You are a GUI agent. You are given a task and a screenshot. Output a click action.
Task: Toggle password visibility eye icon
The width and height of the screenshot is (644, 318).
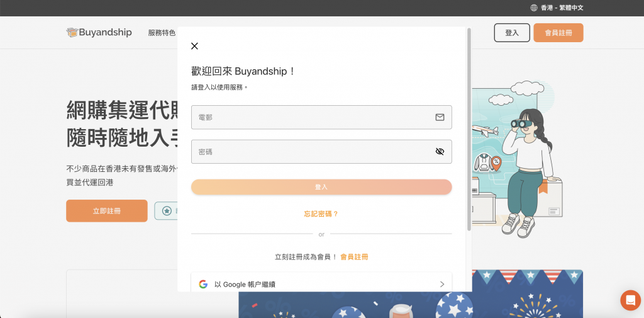pyautogui.click(x=440, y=152)
